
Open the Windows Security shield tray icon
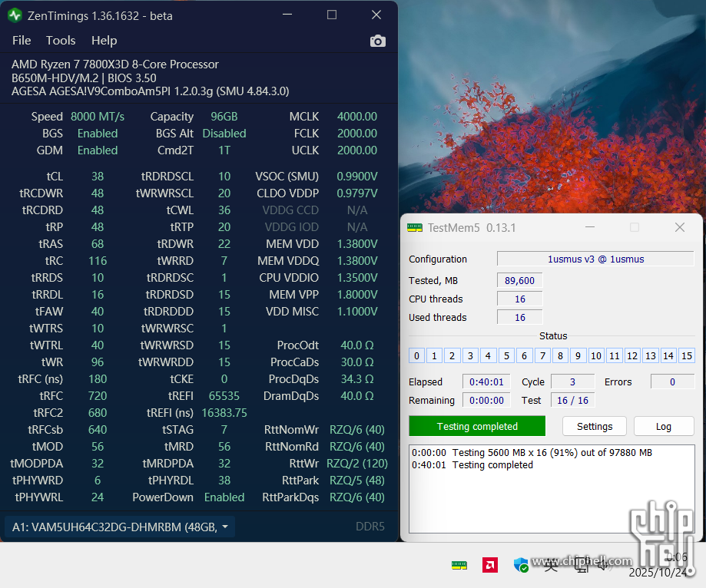point(521,565)
